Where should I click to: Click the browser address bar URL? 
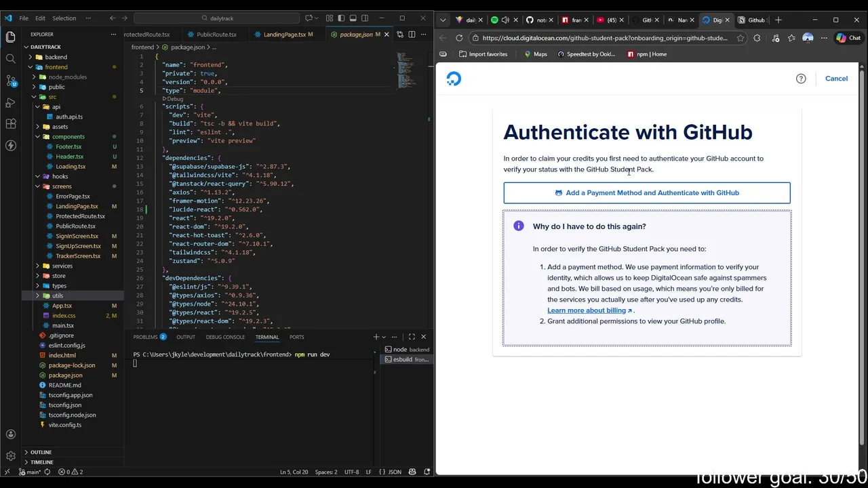tap(605, 38)
